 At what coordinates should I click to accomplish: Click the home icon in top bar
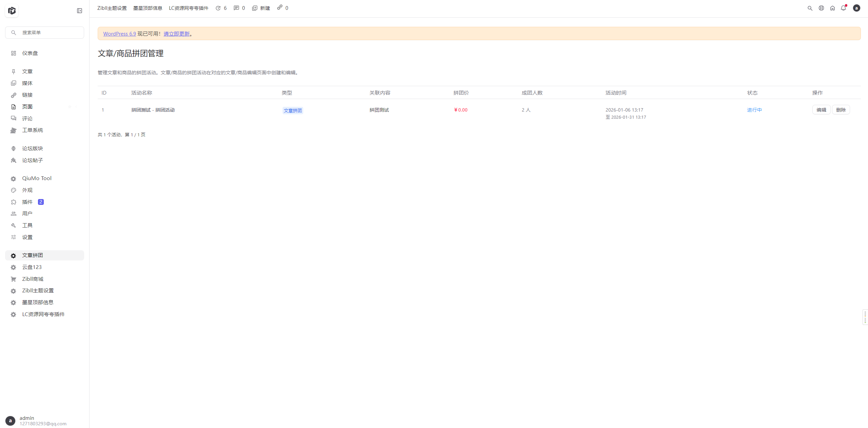[832, 8]
